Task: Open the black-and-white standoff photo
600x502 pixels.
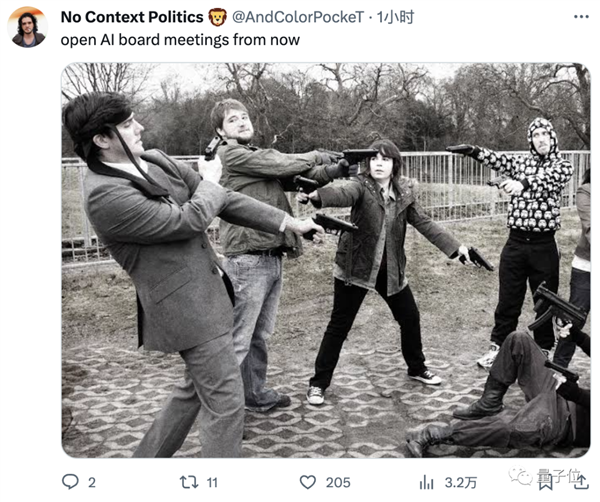Action: pos(325,260)
